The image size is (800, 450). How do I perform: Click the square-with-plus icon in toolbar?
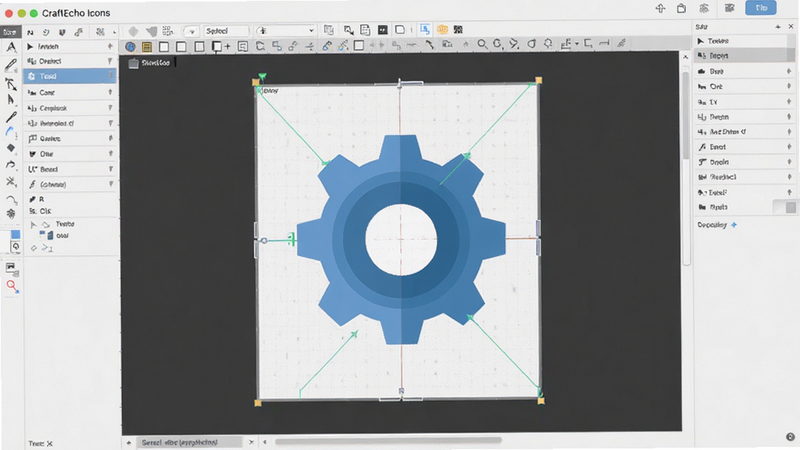[220, 47]
